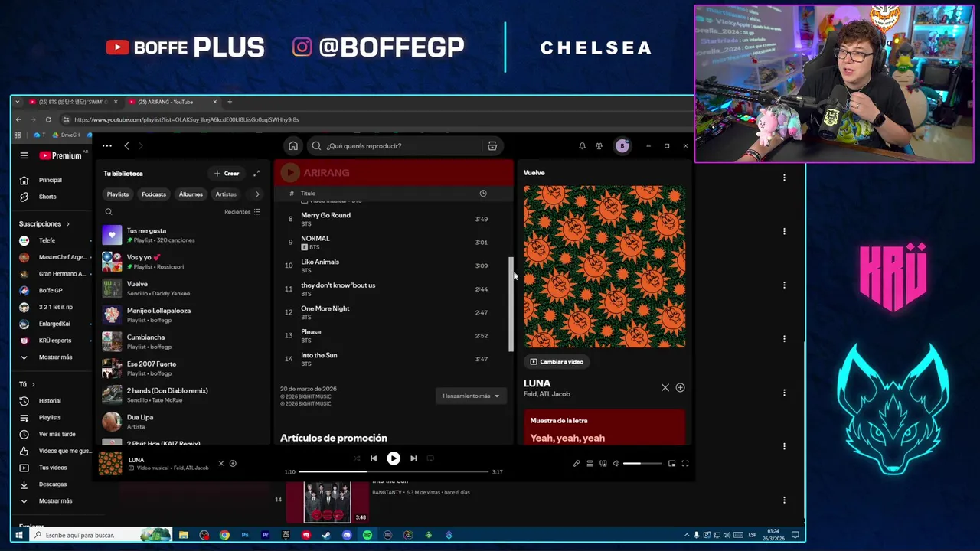980x551 pixels.
Task: Open Chrome tab search dropdown arrow
Action: coord(18,102)
